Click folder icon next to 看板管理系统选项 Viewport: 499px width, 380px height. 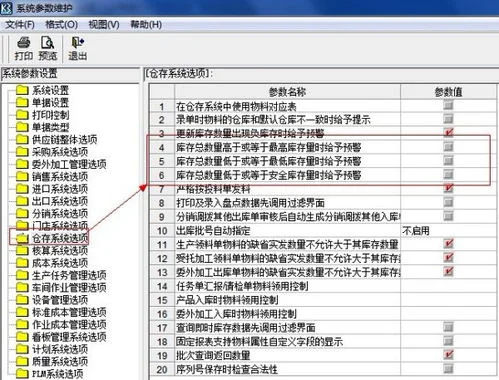[x=22, y=337]
